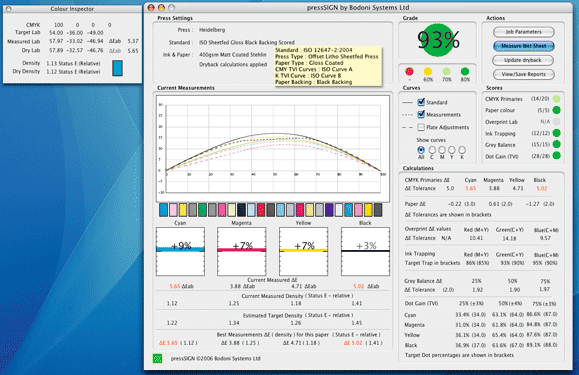Click the Magenta +7% density gauge
The image size is (579, 375).
coord(241,251)
